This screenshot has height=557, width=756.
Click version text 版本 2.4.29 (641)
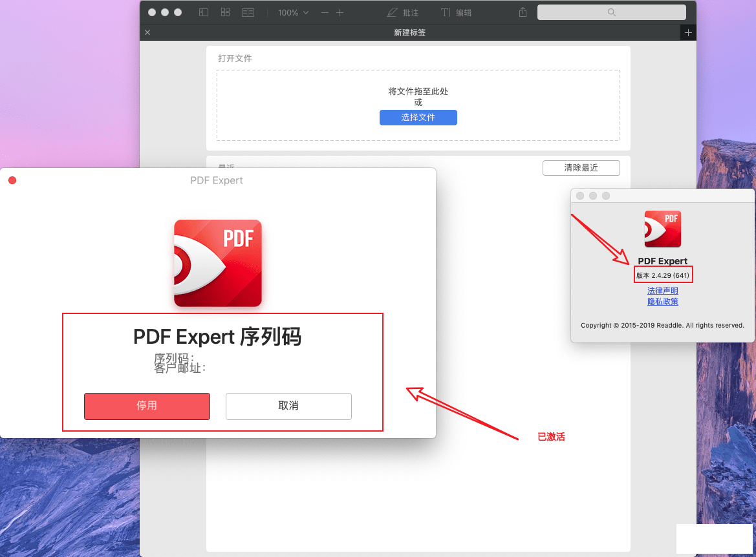click(x=662, y=276)
